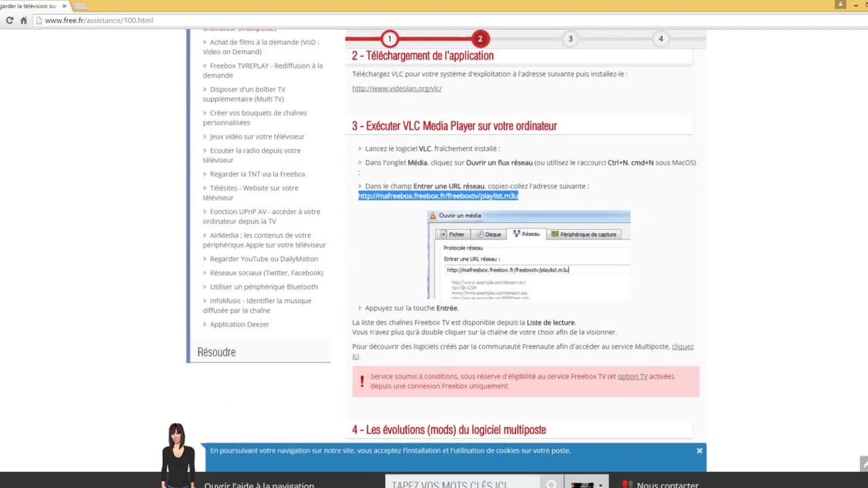Click the scroll-to-top arrow icon
Image resolution: width=868 pixels, height=488 pixels.
(x=864, y=464)
